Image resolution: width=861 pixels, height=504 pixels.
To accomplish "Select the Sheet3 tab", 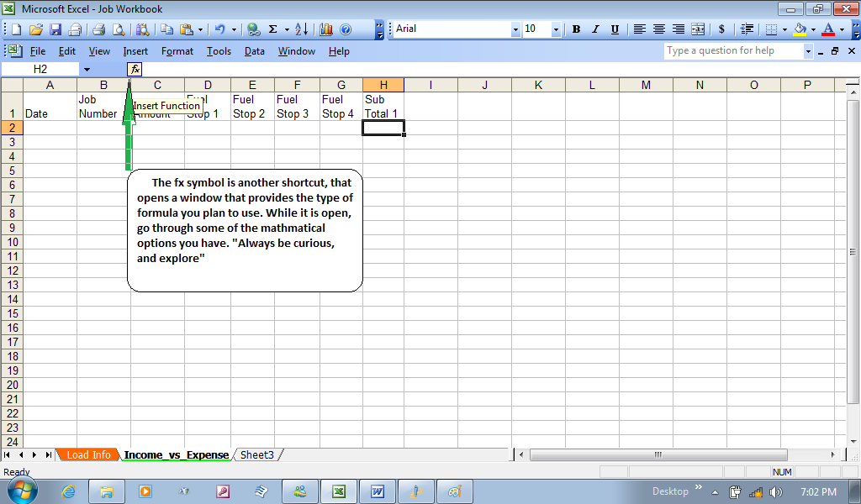I will coord(256,454).
